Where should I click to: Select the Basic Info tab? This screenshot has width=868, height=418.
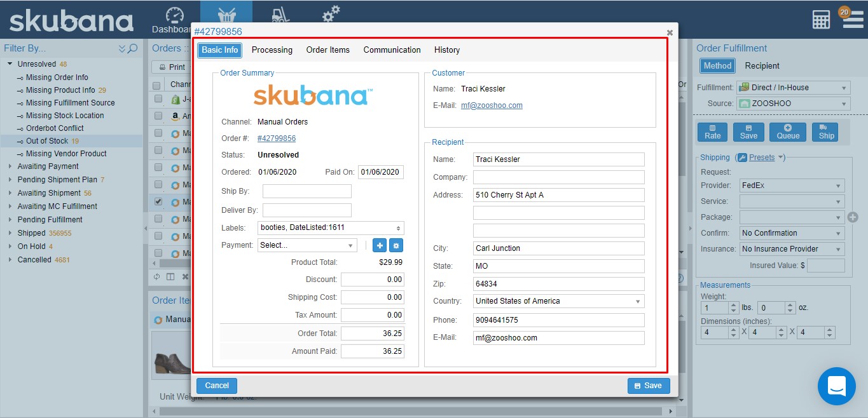[x=220, y=50]
